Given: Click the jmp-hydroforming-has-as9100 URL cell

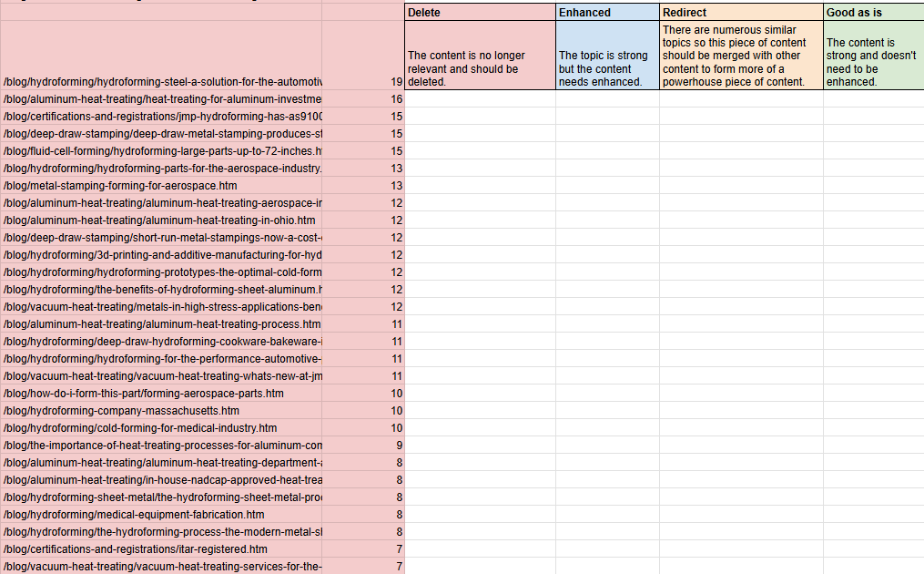Looking at the screenshot, I should coord(162,117).
